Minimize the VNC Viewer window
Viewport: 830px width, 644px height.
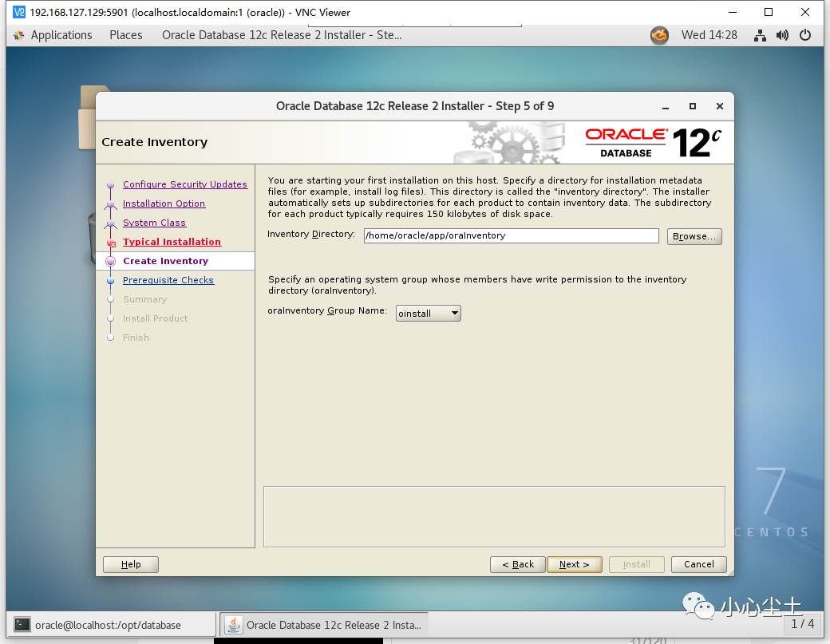tap(732, 12)
